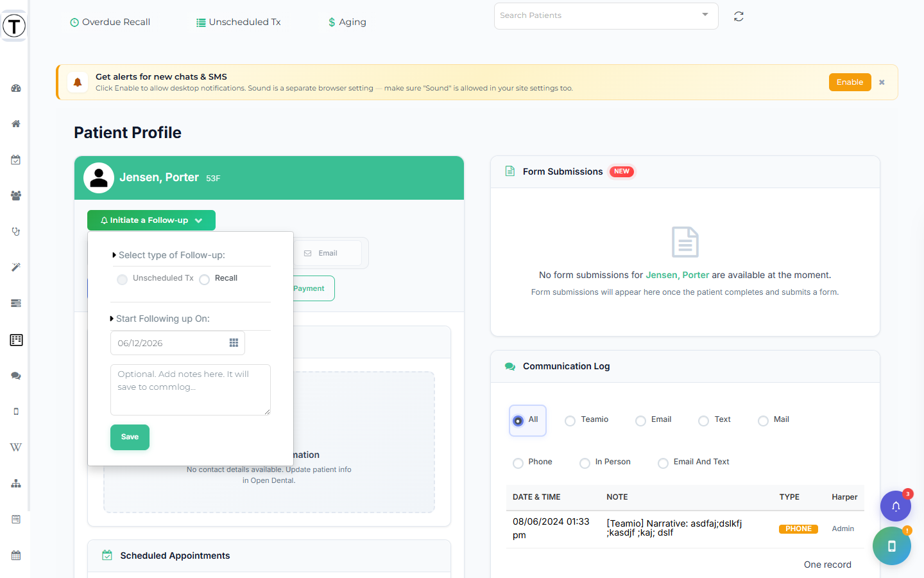The height and width of the screenshot is (578, 924).
Task: Open the sitemap hierarchy icon in sidebar
Action: tap(16, 484)
